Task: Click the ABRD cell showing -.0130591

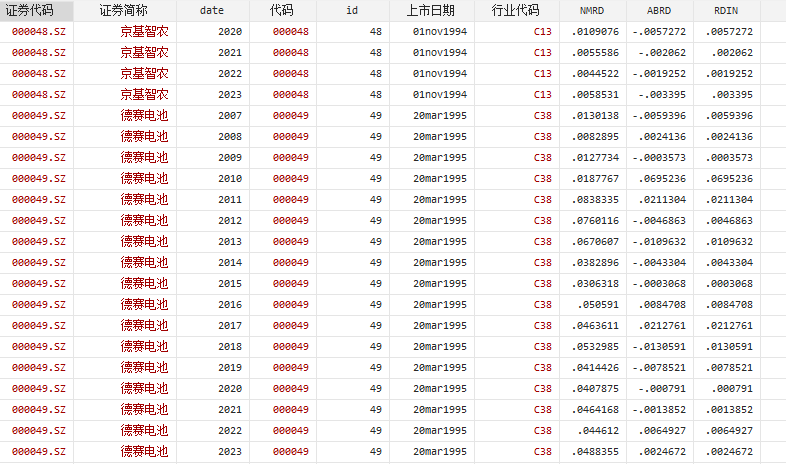Action: [660, 347]
